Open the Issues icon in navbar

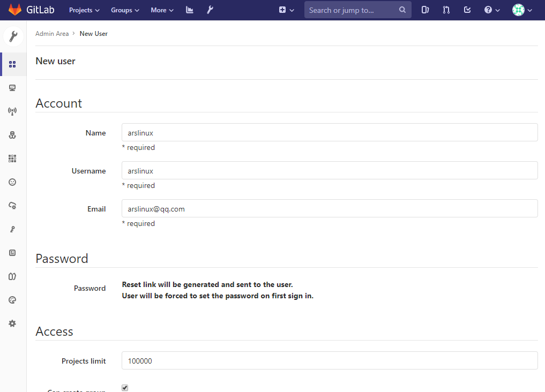point(425,10)
